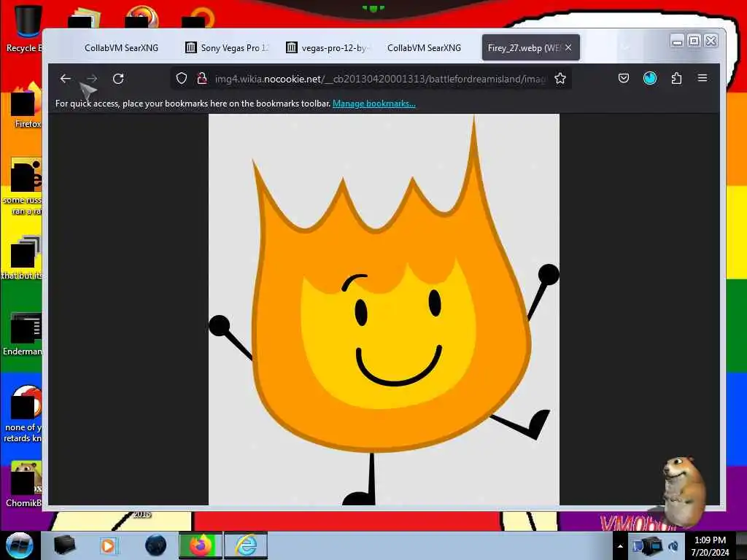747x560 pixels.
Task: Select the 'that but its' desktop icon
Action: pyautogui.click(x=22, y=257)
